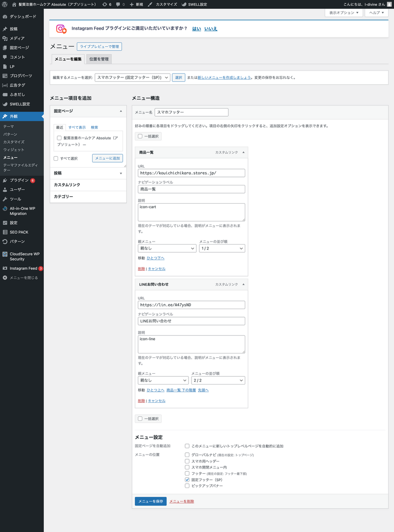The height and width of the screenshot is (532, 394).
Task: Click the Tools wrench icon
Action: (x=5, y=199)
